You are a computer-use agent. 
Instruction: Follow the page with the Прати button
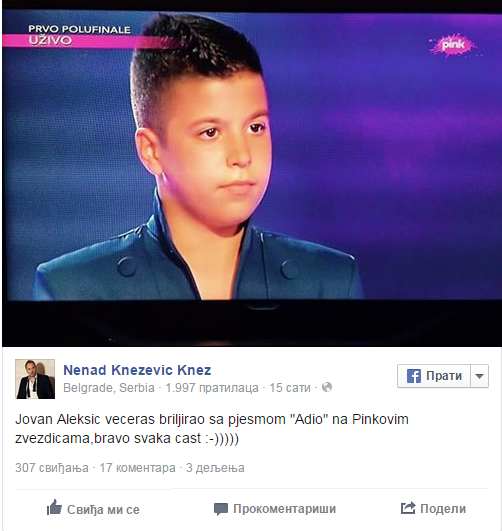coord(434,376)
